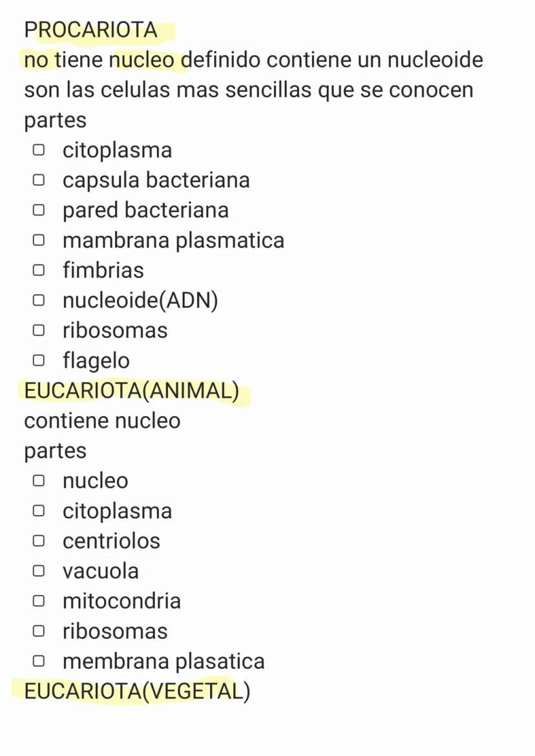Screen dimensions: 535x756
Task: Tick the membrana plasatica checkbox
Action: (x=39, y=661)
